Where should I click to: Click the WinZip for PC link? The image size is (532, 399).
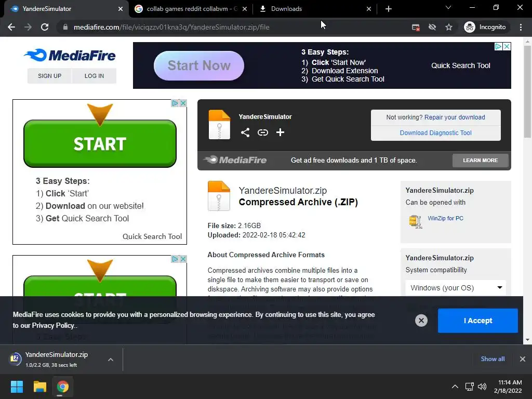click(x=445, y=218)
